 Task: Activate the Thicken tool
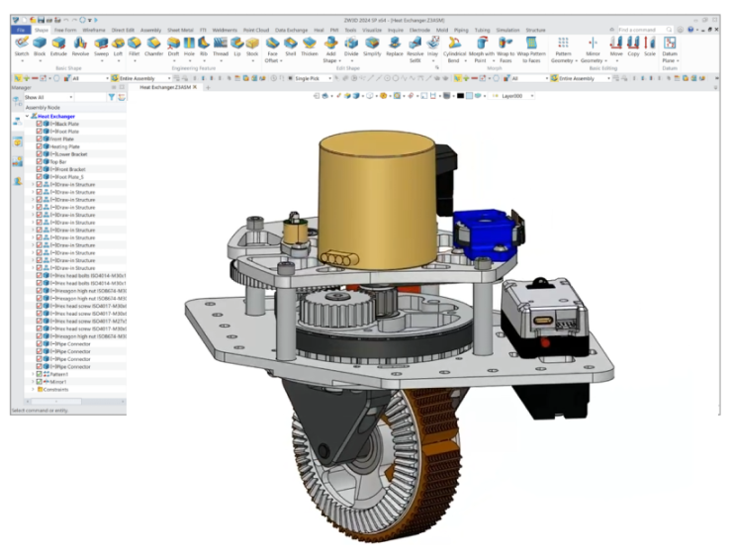pyautogui.click(x=310, y=47)
